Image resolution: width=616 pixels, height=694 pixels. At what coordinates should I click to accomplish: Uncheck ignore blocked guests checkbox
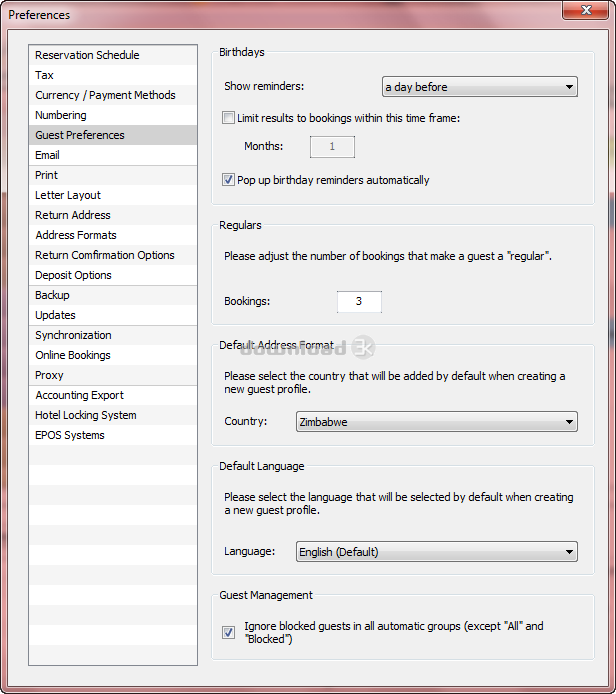click(229, 633)
